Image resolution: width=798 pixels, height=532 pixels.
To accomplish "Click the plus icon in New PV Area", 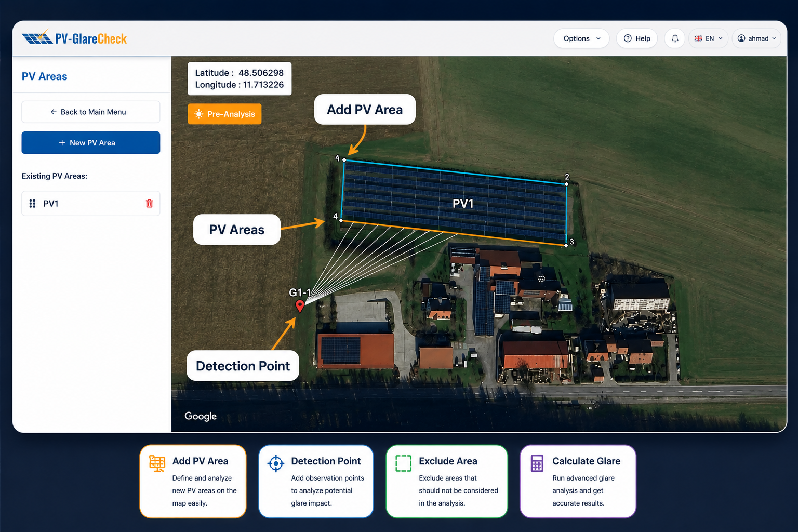I will coord(62,143).
